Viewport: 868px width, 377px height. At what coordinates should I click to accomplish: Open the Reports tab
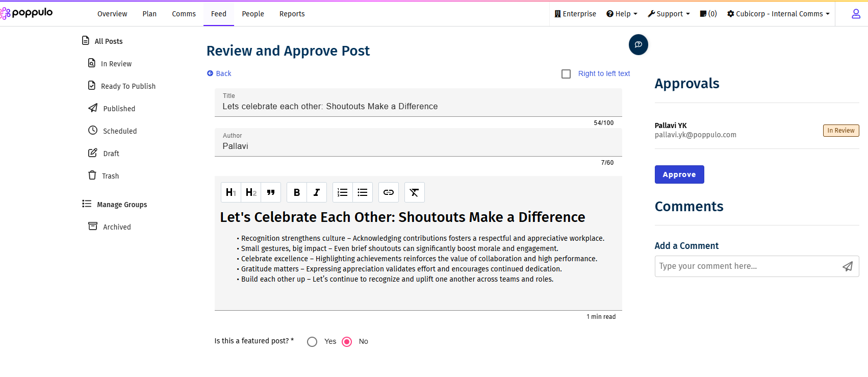coord(292,14)
